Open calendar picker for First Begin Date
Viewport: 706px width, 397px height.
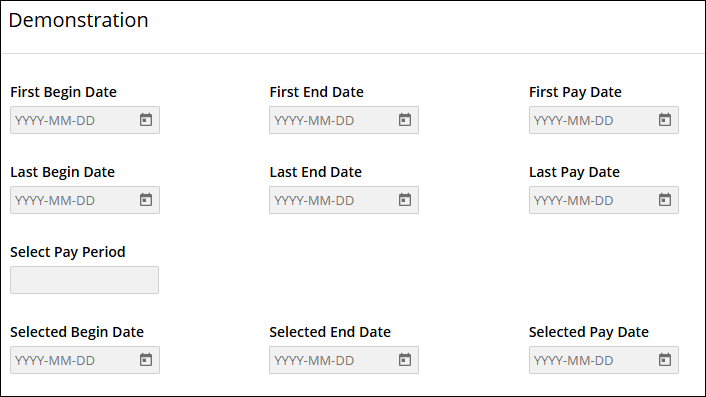tap(145, 120)
